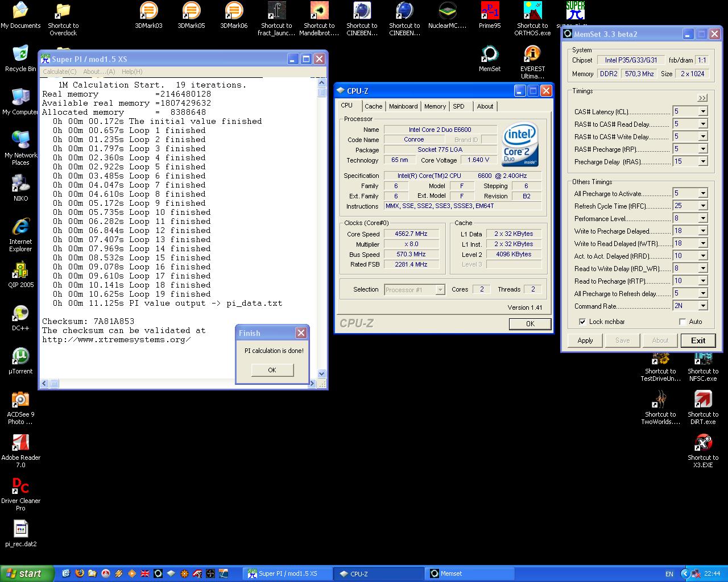The image size is (728, 582).
Task: Expand the RAS# Precharge (tRP) dropdown
Action: [x=703, y=149]
